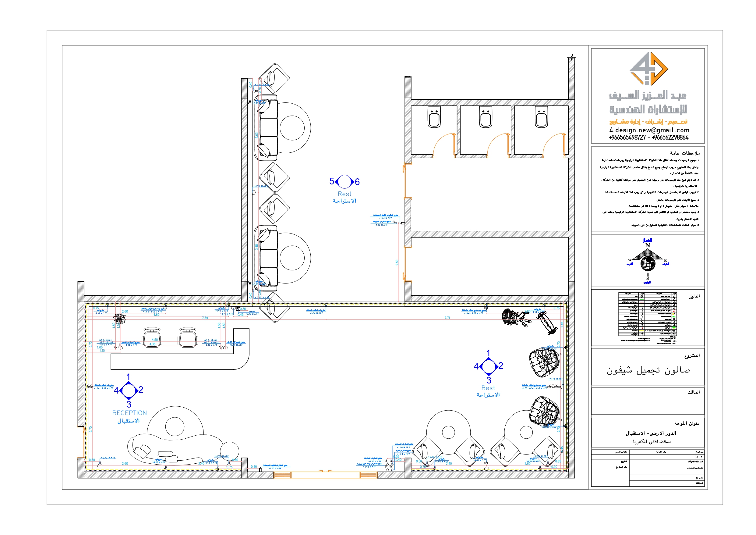
Task: Click the router outlet triangle symbol
Action: tap(238, 309)
